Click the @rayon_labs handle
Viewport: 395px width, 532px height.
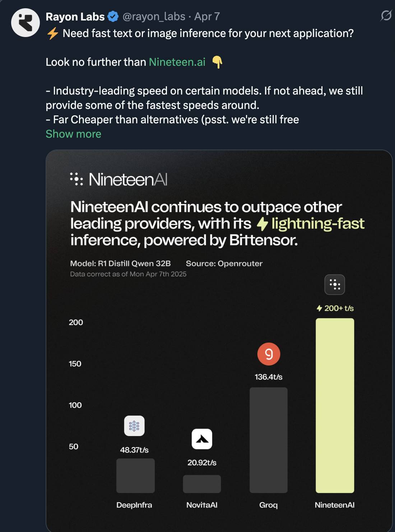click(x=154, y=17)
